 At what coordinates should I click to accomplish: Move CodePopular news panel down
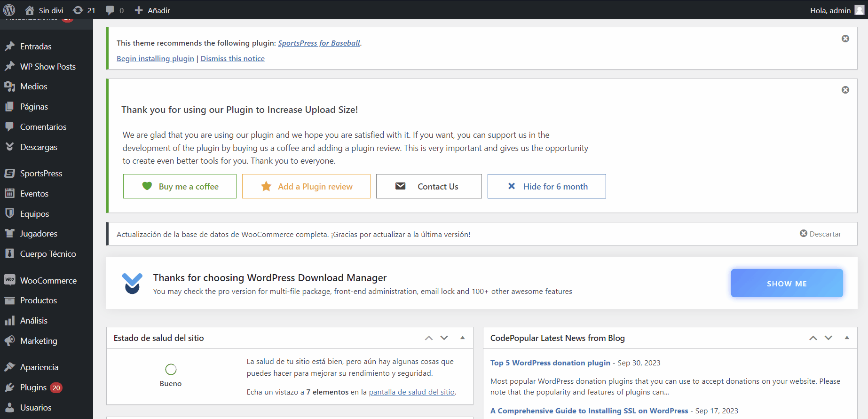(x=829, y=338)
